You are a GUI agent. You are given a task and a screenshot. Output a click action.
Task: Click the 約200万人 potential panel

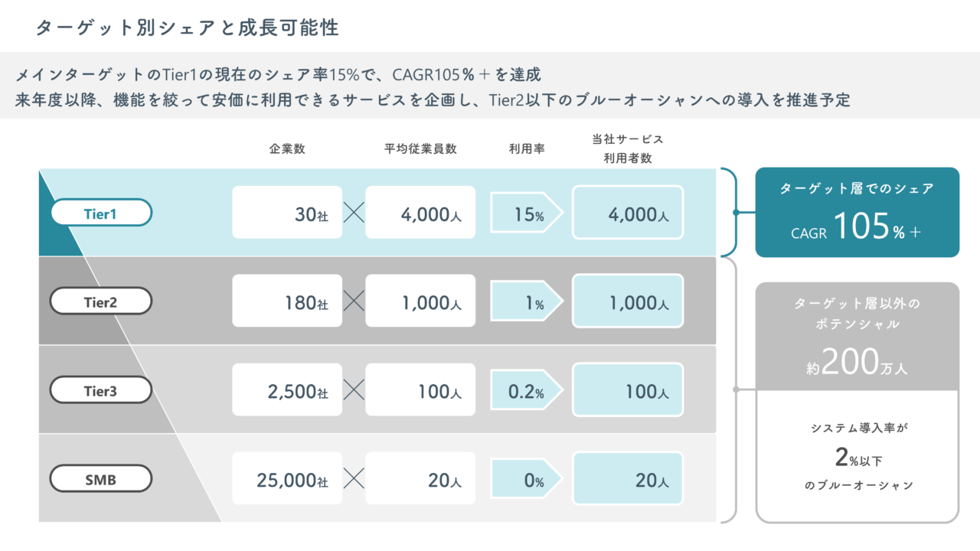click(857, 337)
